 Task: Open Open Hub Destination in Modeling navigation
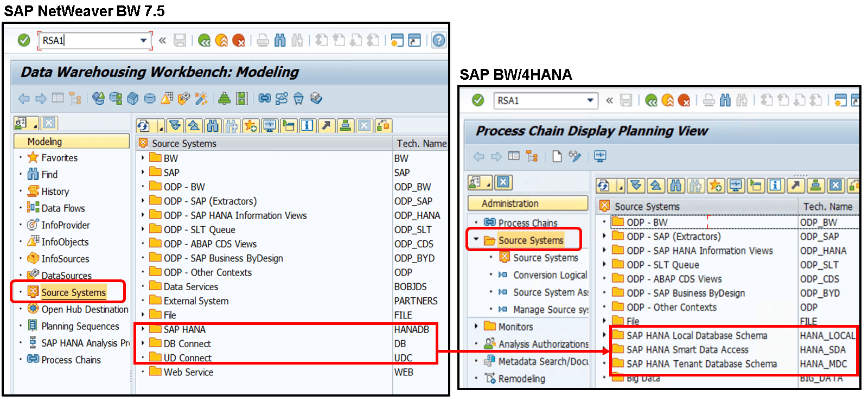(x=85, y=309)
